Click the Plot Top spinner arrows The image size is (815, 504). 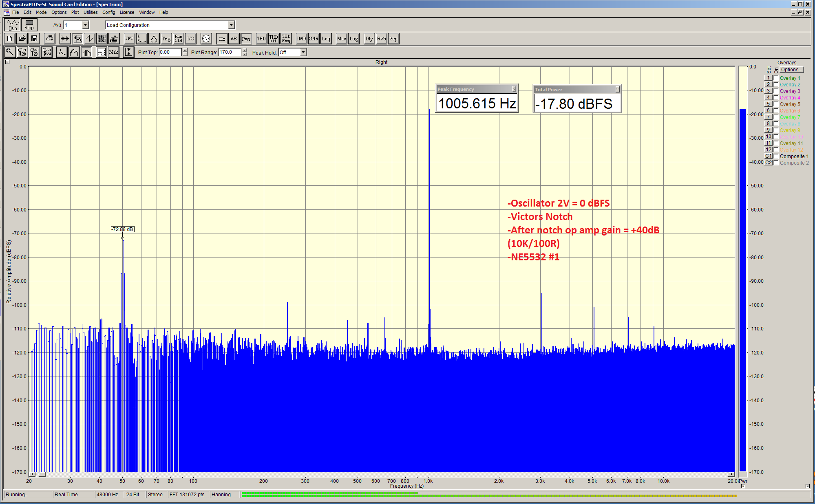[x=185, y=52]
